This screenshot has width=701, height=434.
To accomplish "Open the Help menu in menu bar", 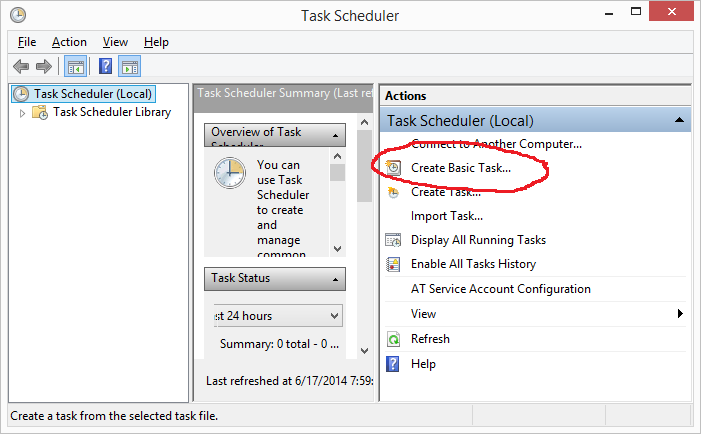I will coord(156,42).
